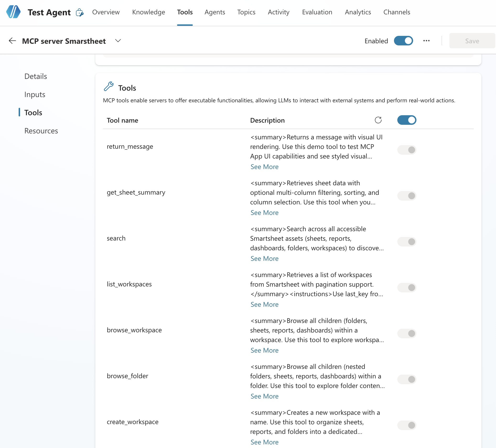This screenshot has width=496, height=448.
Task: Go back using the left arrow icon
Action: pos(12,41)
